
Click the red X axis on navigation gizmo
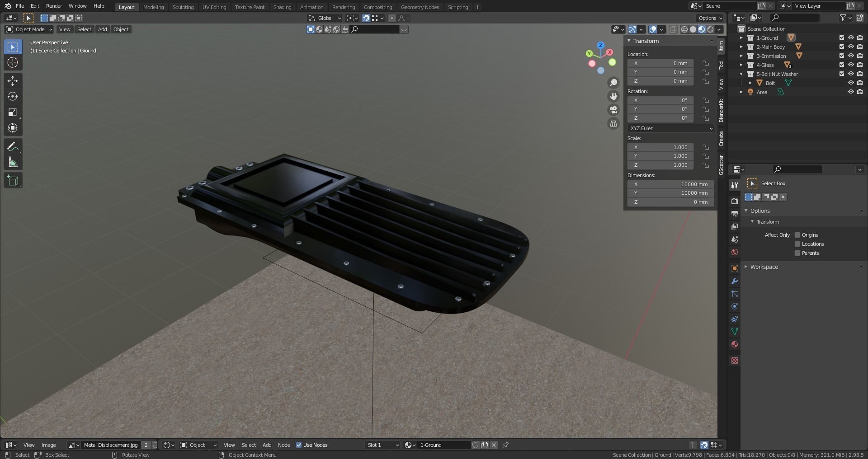(x=609, y=52)
